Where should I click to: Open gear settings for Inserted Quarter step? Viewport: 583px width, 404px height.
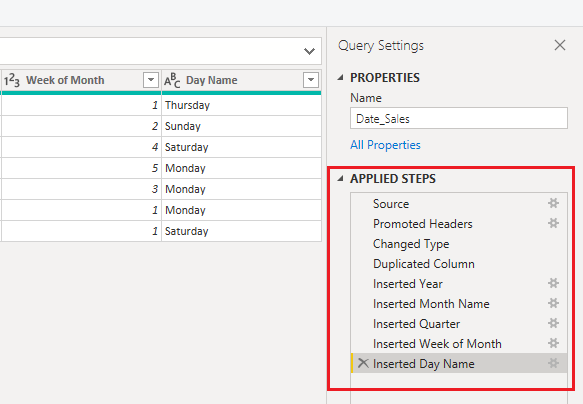click(x=553, y=323)
